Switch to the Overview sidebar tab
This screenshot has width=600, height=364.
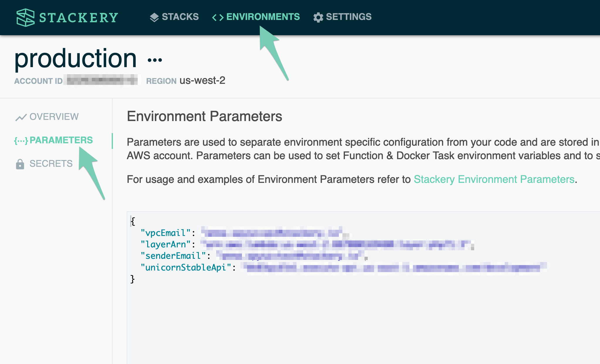[54, 117]
